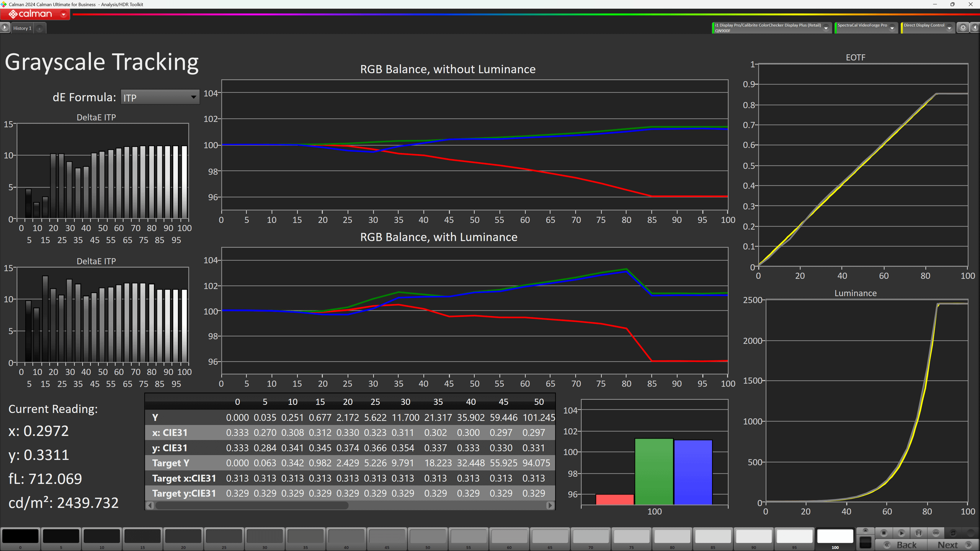This screenshot has width=980, height=551.
Task: Click the read series bracket icon
Action: point(918,533)
